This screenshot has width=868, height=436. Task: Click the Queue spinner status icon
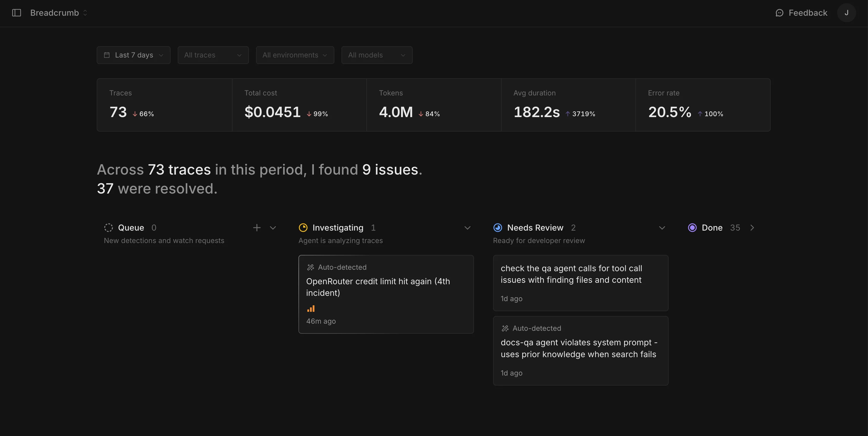click(108, 228)
